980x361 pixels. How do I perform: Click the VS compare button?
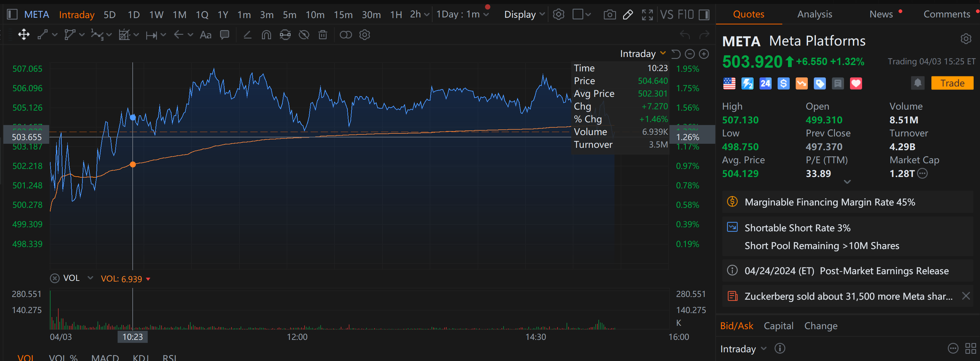[x=666, y=14]
